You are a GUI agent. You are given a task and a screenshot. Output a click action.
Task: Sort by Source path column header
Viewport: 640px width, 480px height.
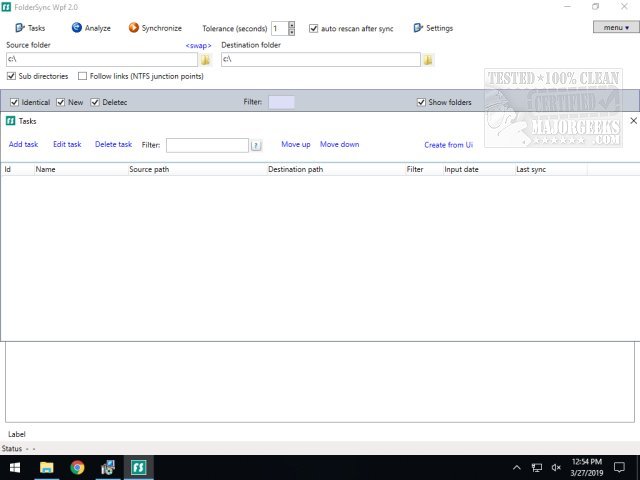197,169
